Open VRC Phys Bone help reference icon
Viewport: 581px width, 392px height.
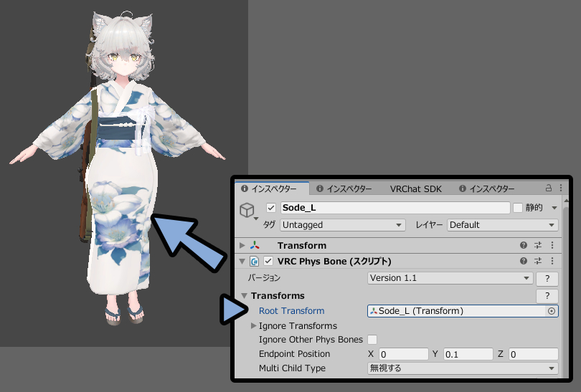(524, 261)
